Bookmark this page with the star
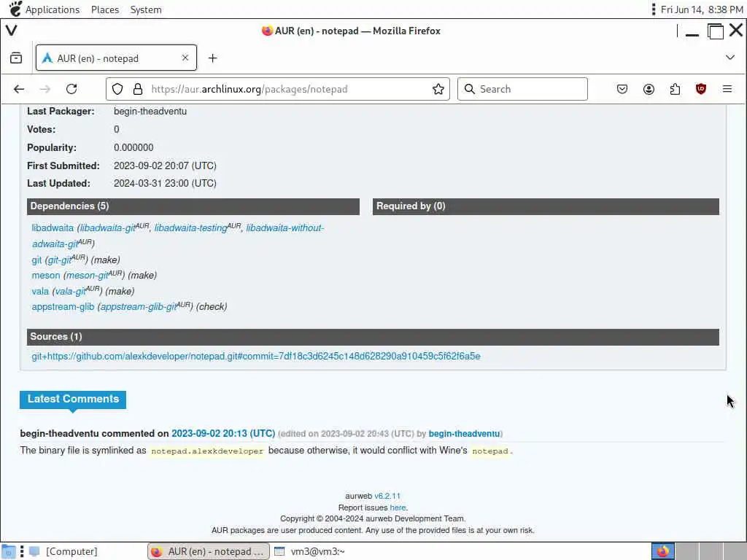 [x=438, y=89]
